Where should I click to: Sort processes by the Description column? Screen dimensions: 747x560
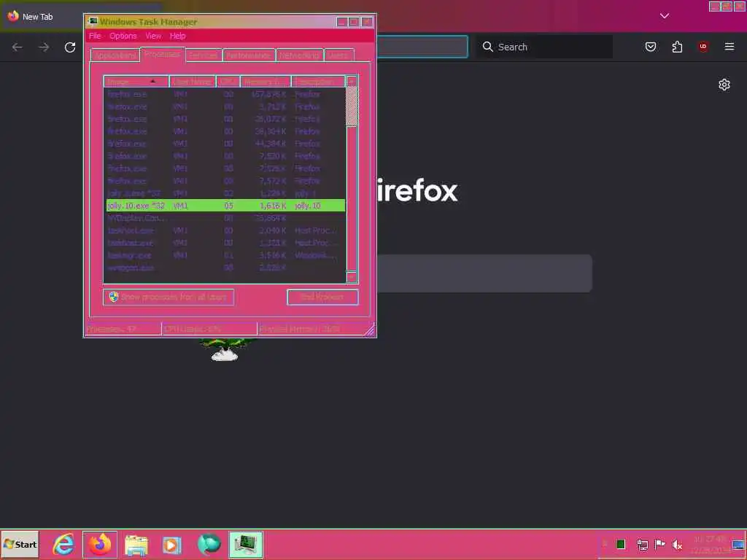(x=318, y=82)
